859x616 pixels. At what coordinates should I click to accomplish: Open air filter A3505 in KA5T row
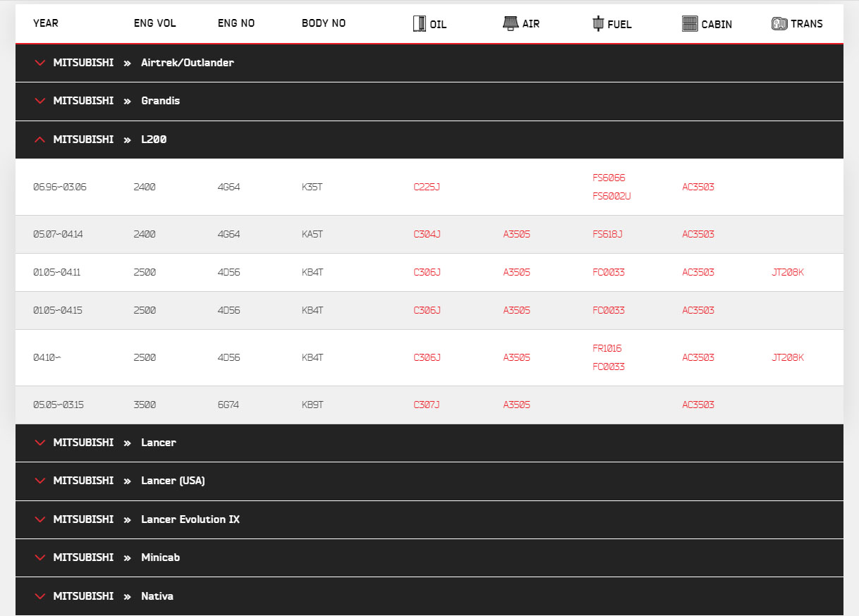coord(516,234)
